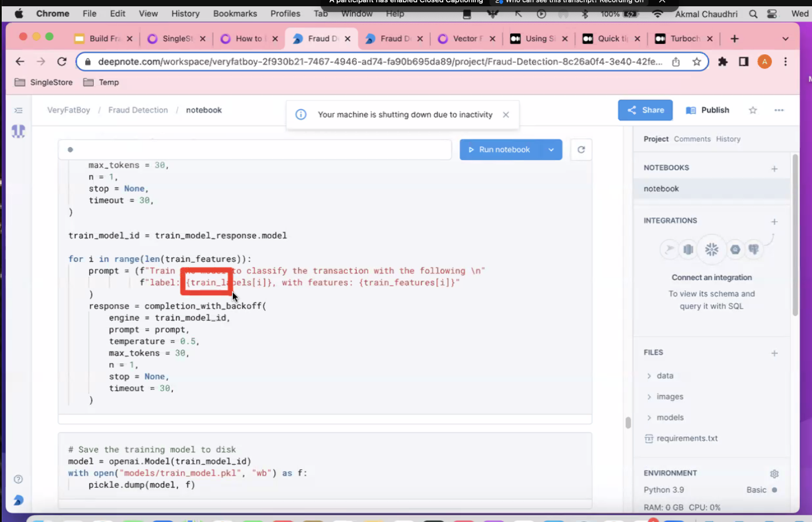
Task: Click the Share button
Action: click(645, 110)
